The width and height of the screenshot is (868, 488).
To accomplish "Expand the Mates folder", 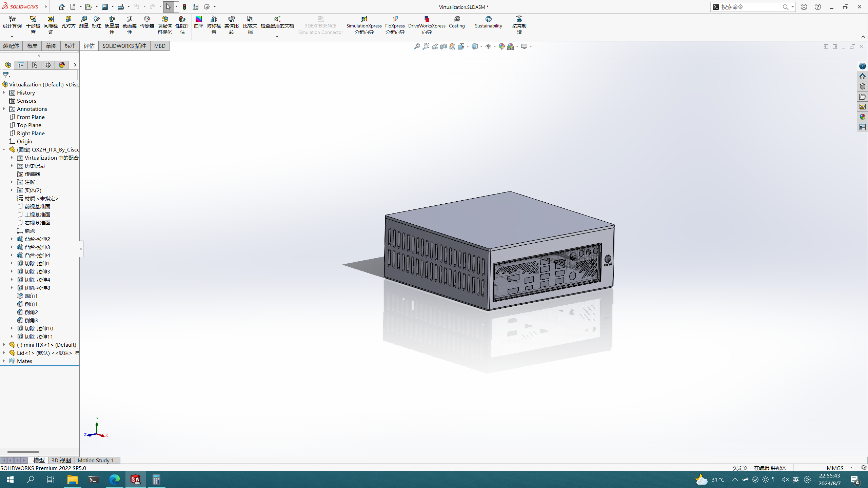I will click(4, 361).
